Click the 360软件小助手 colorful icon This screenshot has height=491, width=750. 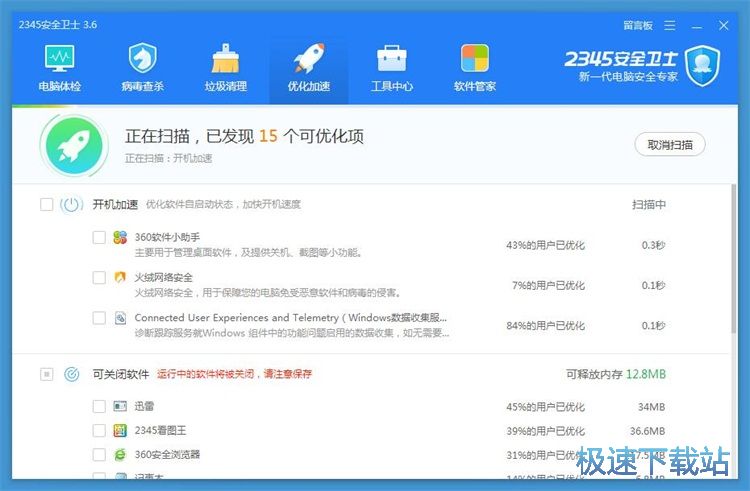[x=120, y=237]
